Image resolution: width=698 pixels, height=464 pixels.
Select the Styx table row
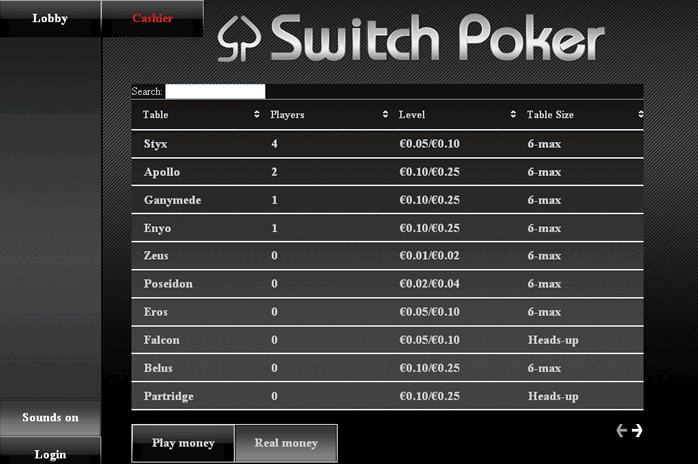tap(387, 144)
